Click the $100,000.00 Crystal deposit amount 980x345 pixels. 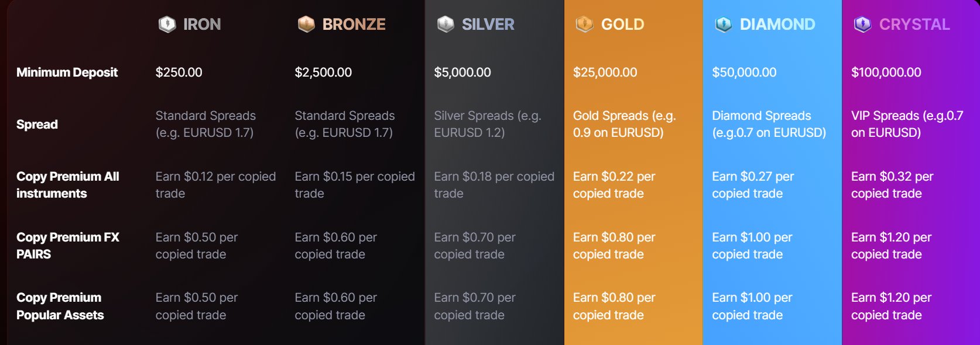(886, 73)
